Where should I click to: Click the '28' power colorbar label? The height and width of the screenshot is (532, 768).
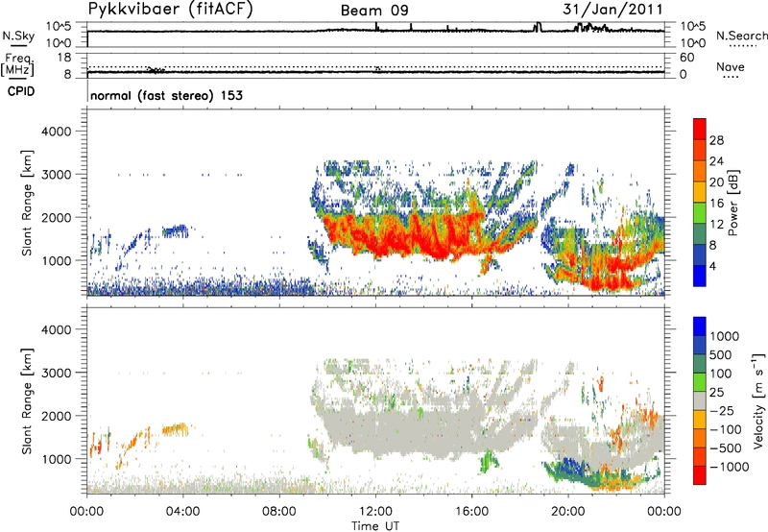point(716,140)
